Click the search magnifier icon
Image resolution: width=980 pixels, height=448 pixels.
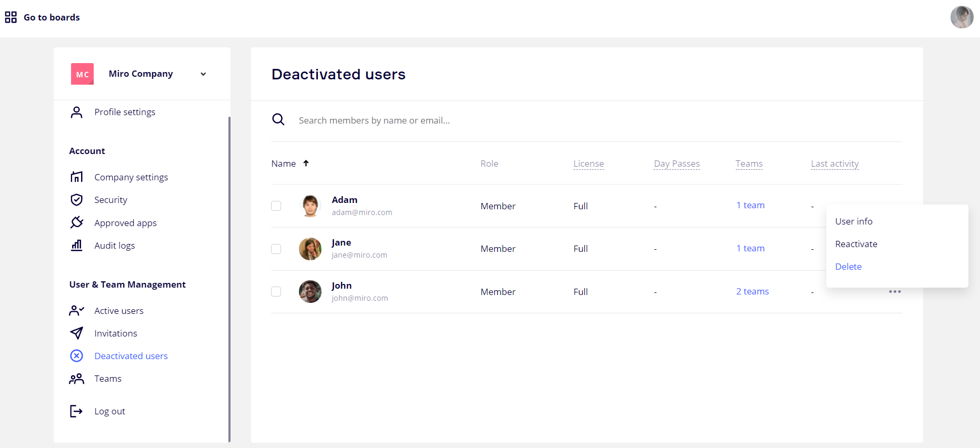pyautogui.click(x=278, y=120)
